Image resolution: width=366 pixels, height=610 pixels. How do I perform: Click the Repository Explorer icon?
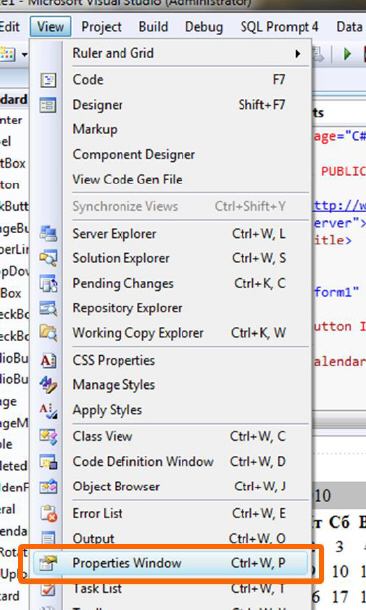tap(48, 308)
